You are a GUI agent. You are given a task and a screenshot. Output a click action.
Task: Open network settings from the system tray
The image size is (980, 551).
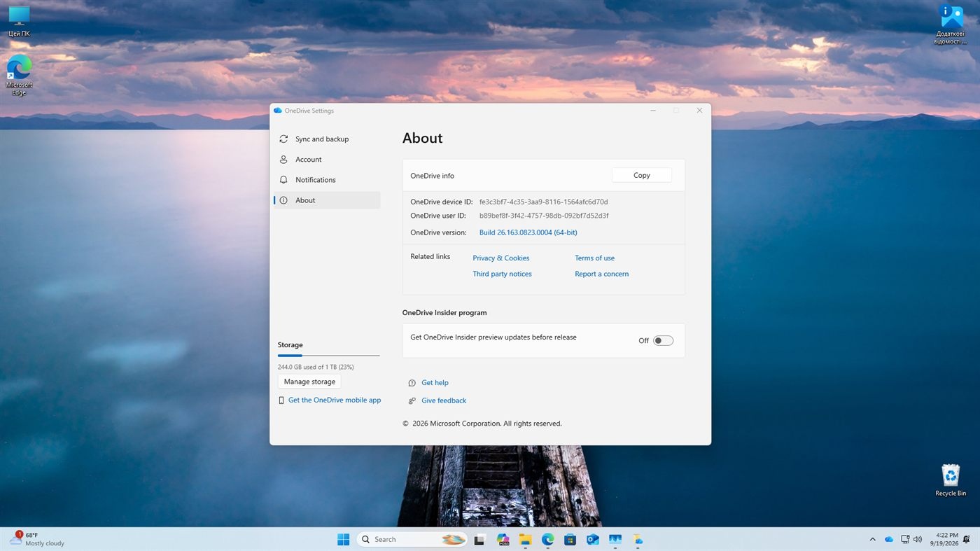906,539
